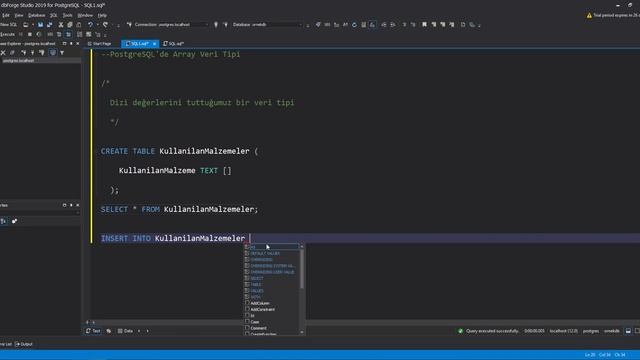Viewport: 640px width, 360px height.
Task: Click the Open file folder icon
Action: pos(26,24)
